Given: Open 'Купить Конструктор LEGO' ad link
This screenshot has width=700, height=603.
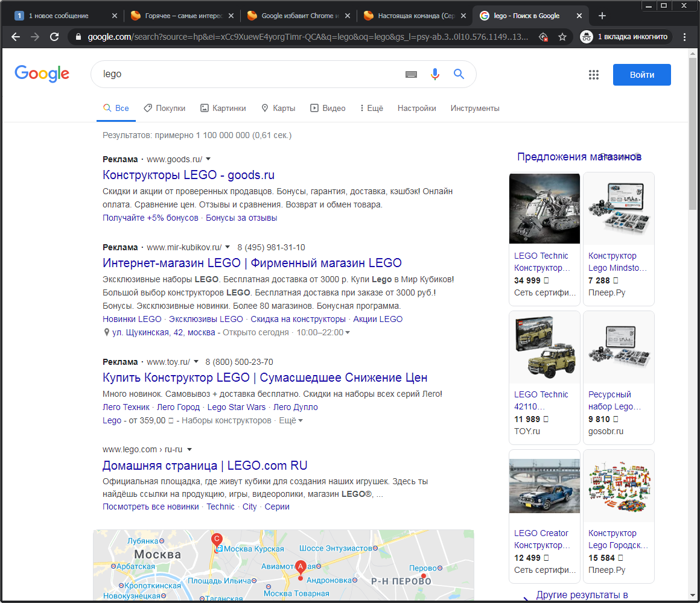Looking at the screenshot, I should point(265,377).
